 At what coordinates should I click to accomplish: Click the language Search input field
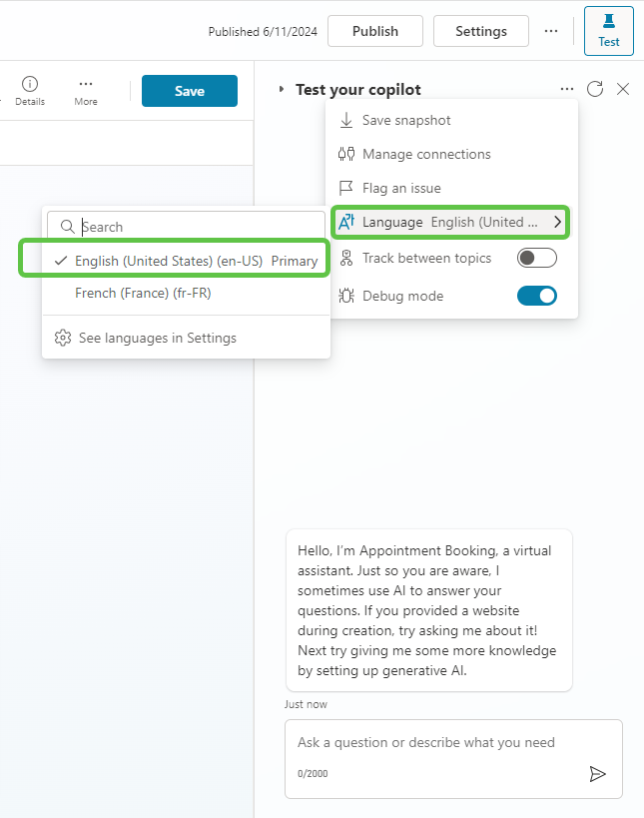click(x=200, y=227)
